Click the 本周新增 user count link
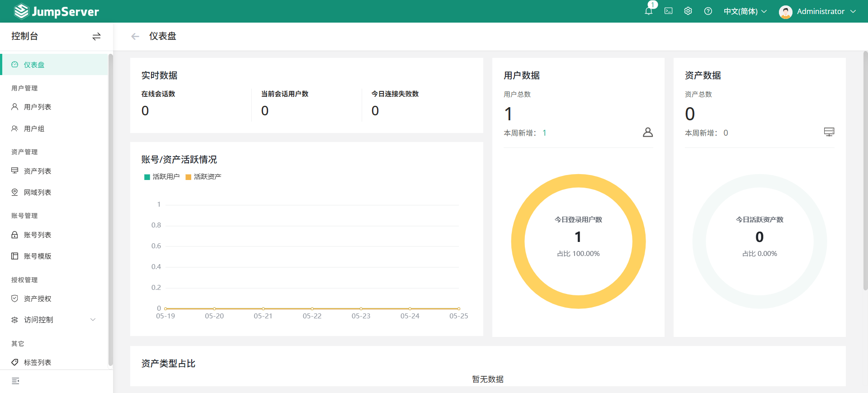Screen dimensions: 868x393 tap(544, 133)
